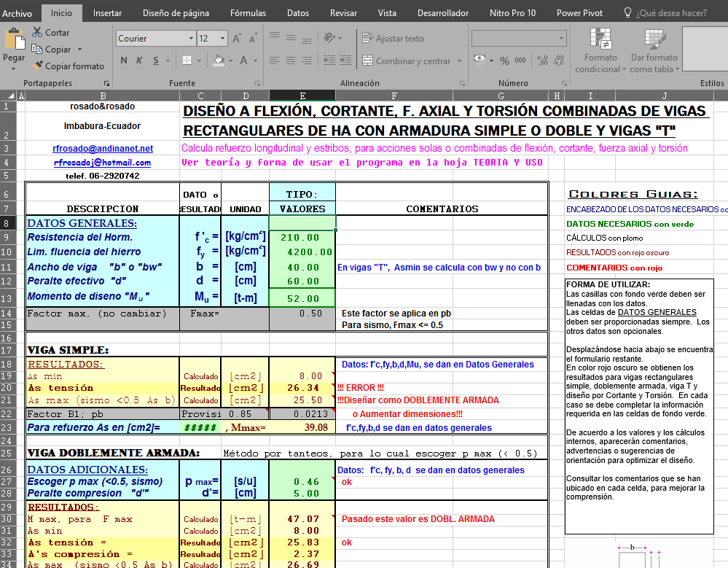Click the text orientation icon
Screen dimensions: 728x568
click(329, 37)
